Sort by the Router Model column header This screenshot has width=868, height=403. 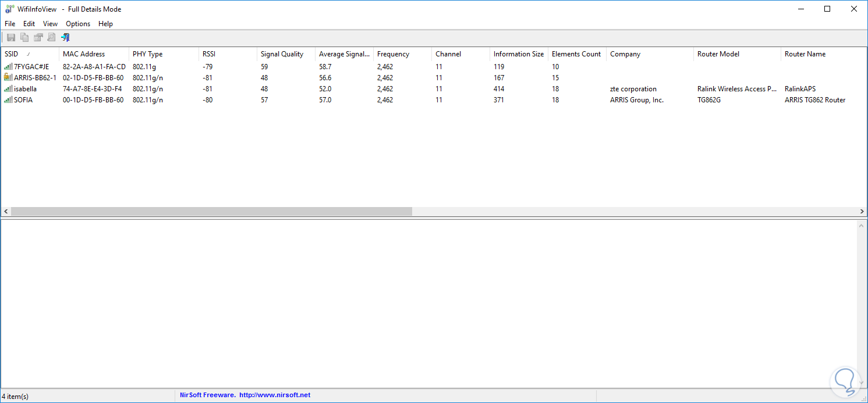coord(737,54)
